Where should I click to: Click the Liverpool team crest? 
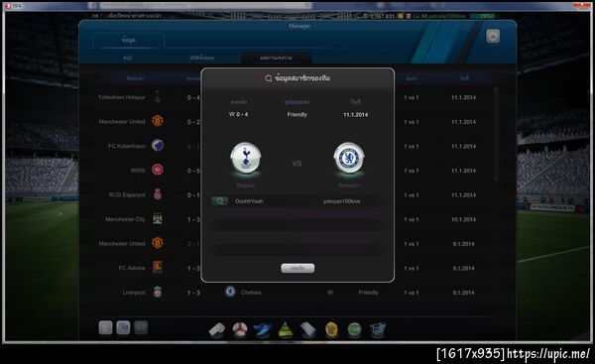coord(158,292)
